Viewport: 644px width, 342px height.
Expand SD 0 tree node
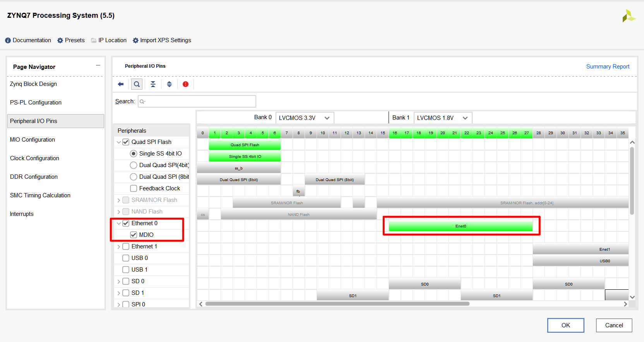119,281
